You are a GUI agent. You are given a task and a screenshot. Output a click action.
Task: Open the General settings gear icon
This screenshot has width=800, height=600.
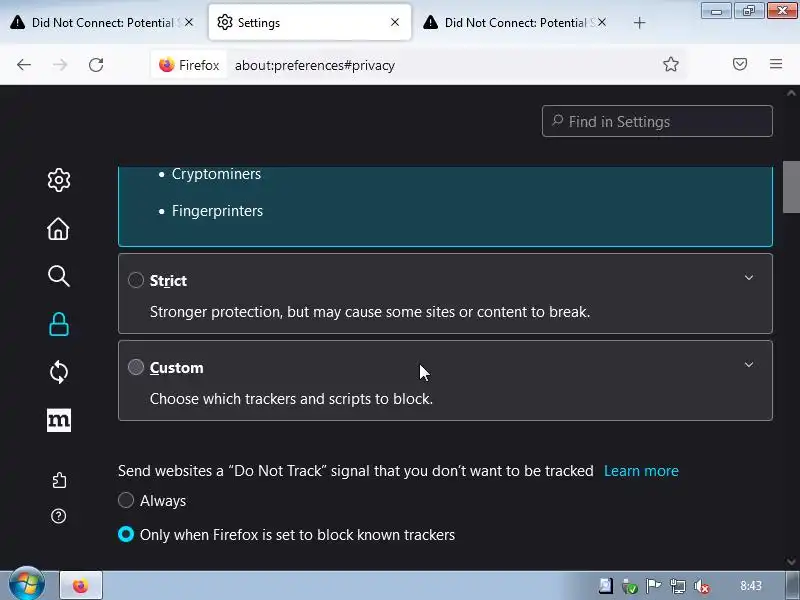[59, 180]
